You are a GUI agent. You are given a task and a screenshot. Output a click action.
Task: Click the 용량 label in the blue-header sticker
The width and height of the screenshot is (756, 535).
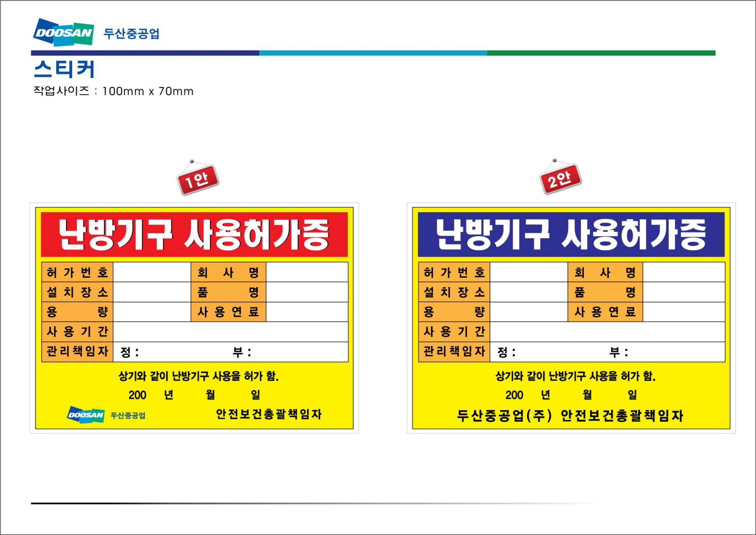pos(454,312)
